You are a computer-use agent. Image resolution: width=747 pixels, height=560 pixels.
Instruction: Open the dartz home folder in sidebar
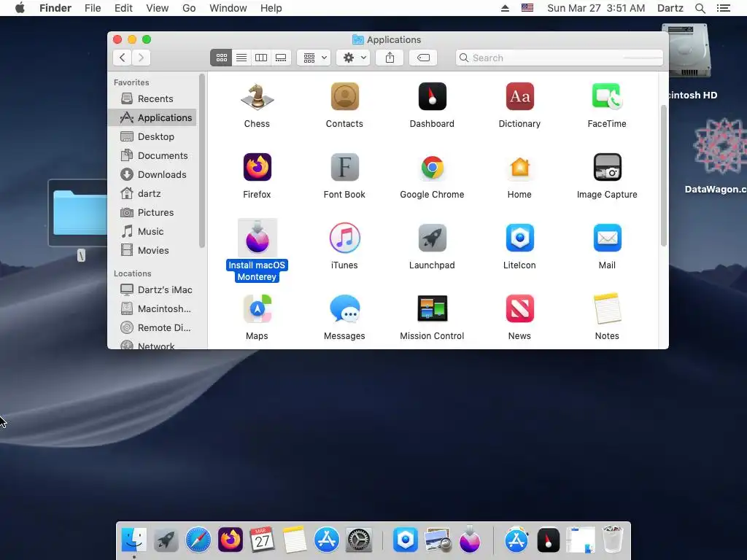click(x=152, y=193)
